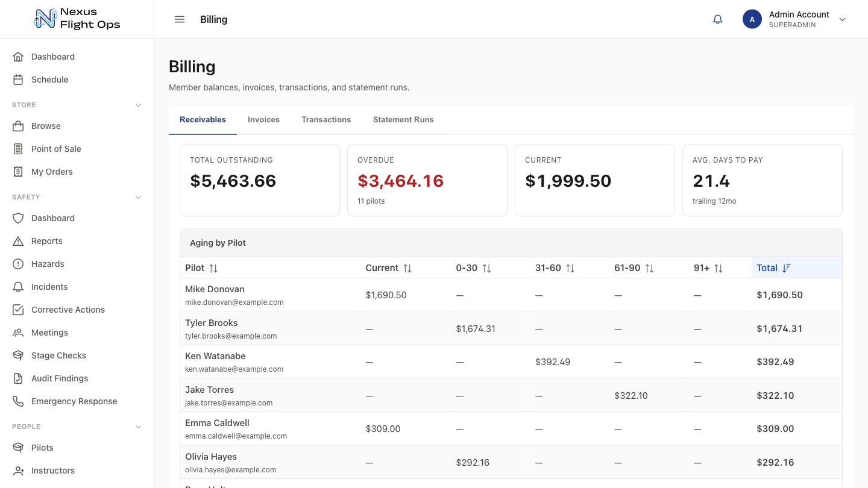
Task: Click the Safety Dashboard shield icon
Action: (18, 218)
